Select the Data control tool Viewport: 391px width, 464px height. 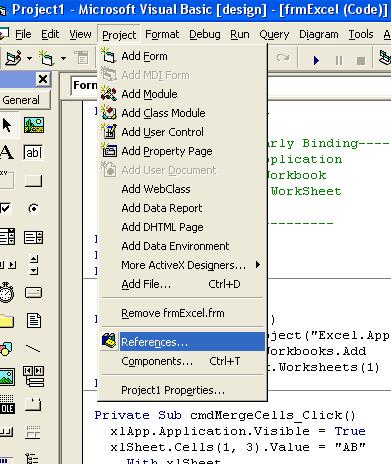(33, 377)
